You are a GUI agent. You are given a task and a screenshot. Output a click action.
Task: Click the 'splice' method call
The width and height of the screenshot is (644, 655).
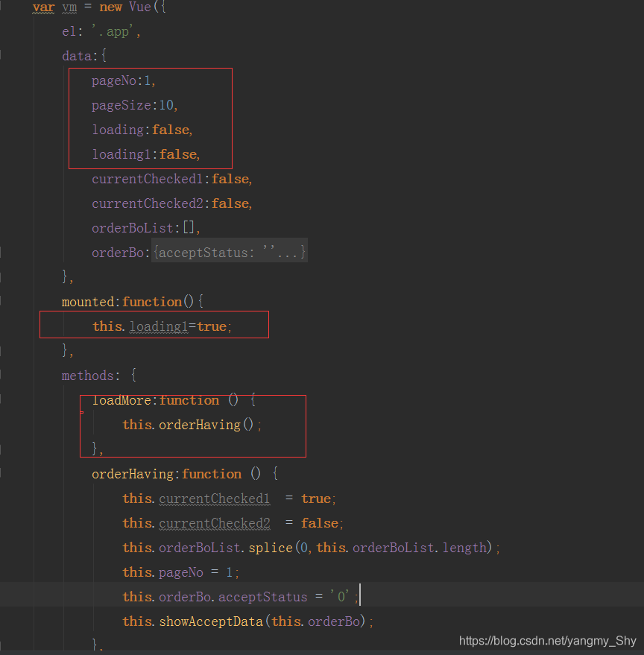(x=271, y=548)
